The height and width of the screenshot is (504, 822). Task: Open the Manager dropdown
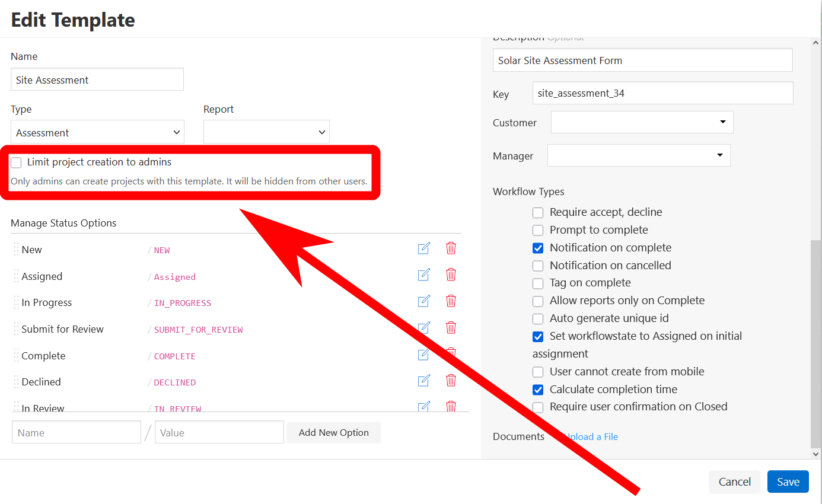(639, 155)
